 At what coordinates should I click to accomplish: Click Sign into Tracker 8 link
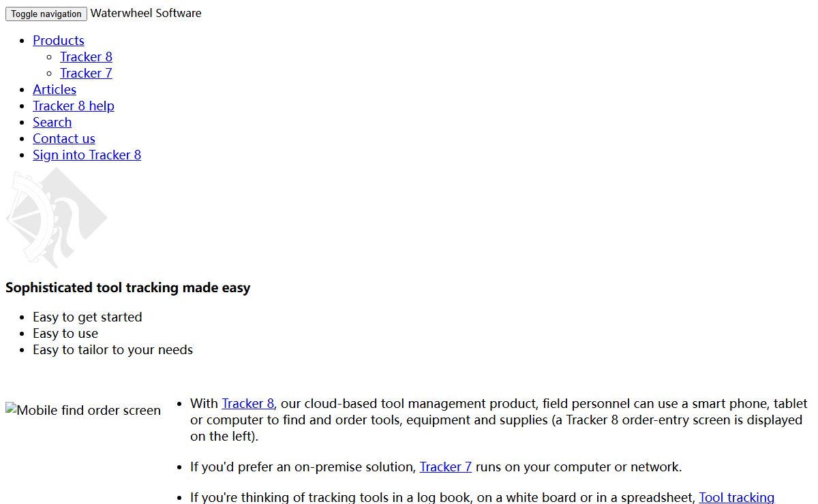[87, 155]
